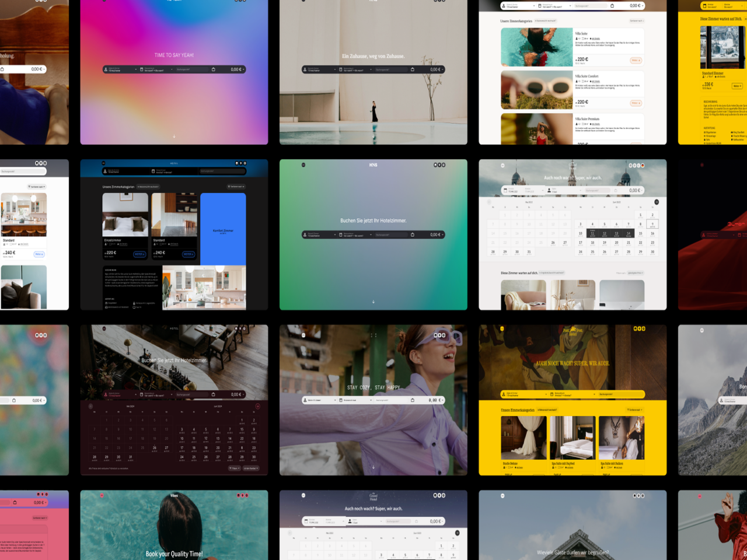The width and height of the screenshot is (747, 560).
Task: Click the calendar icon in the white "Ein Zuhause" booking bar
Action: point(341,69)
